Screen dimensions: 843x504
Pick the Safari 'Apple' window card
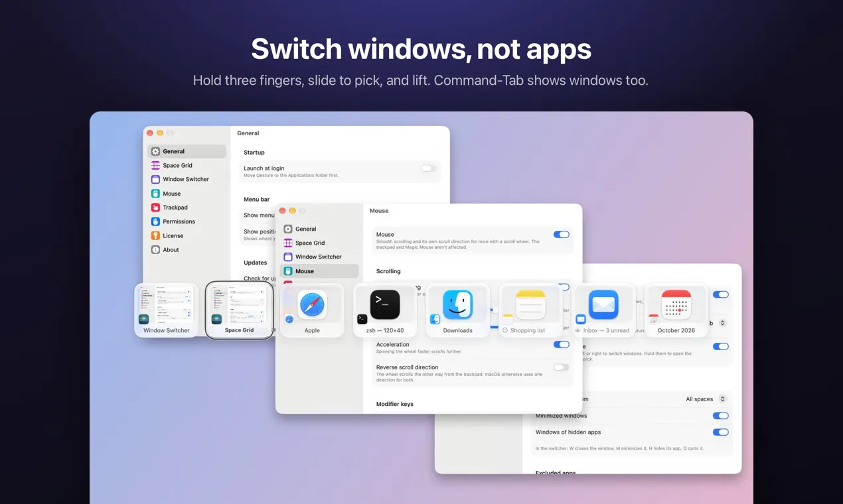312,310
